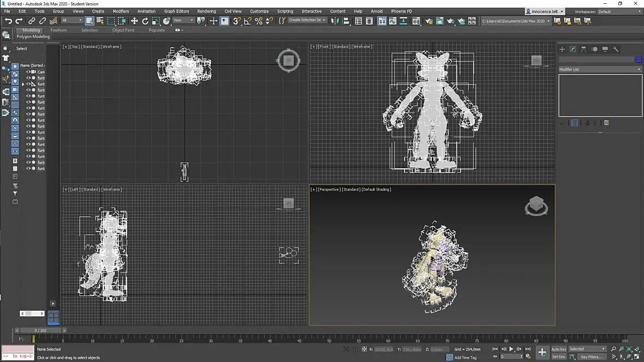Click the blue object color swatch

click(x=639, y=59)
